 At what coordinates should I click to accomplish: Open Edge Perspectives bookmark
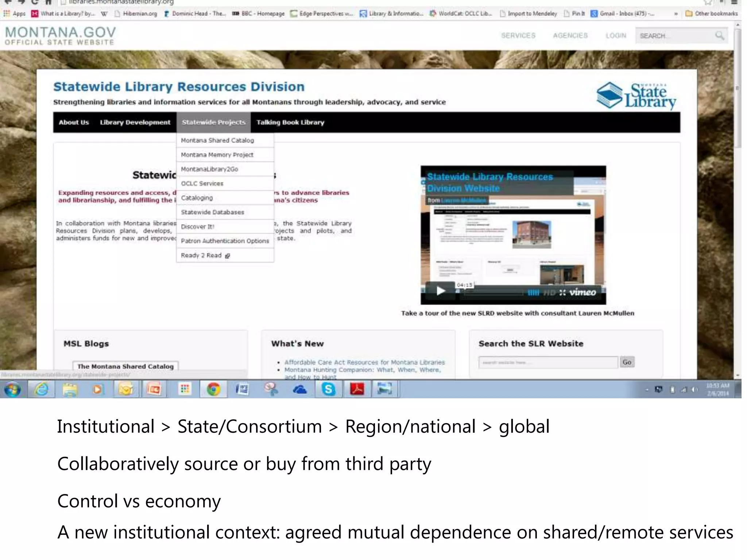[322, 14]
